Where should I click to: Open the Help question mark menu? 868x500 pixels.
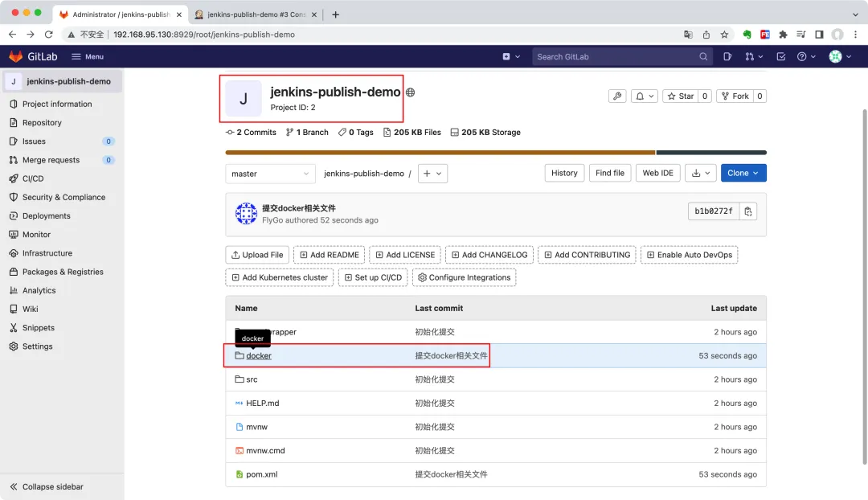pos(805,56)
